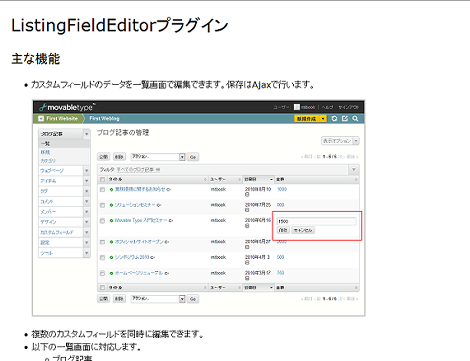Image resolution: width=470 pixels, height=361 pixels.
Task: Click green status icon for Movable Type 入門セミナー
Action: click(111, 221)
